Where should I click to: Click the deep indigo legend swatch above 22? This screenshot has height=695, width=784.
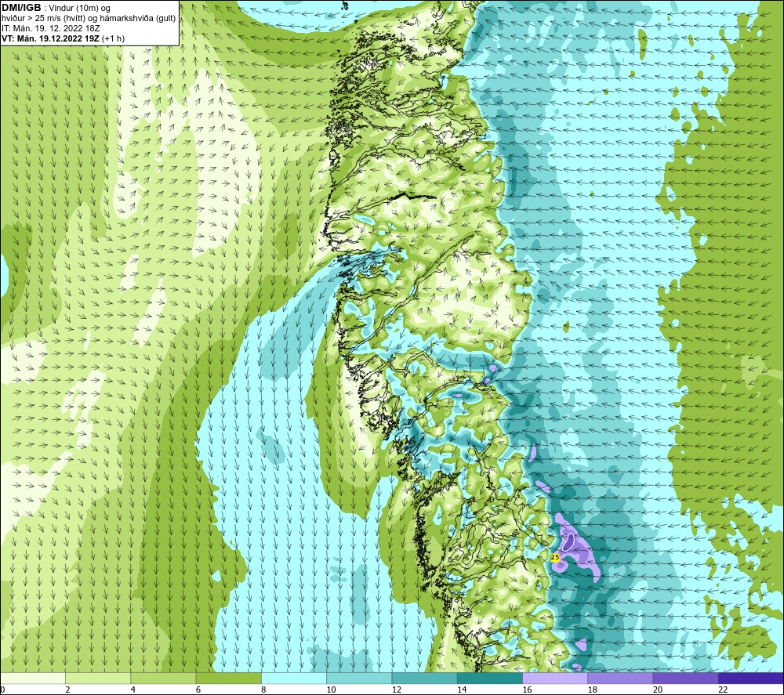coord(751,678)
